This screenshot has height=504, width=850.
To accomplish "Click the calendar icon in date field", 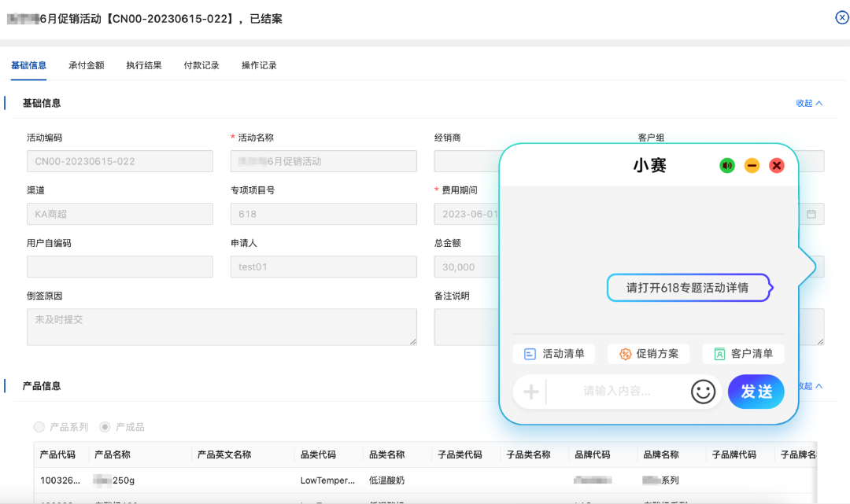I will point(811,214).
